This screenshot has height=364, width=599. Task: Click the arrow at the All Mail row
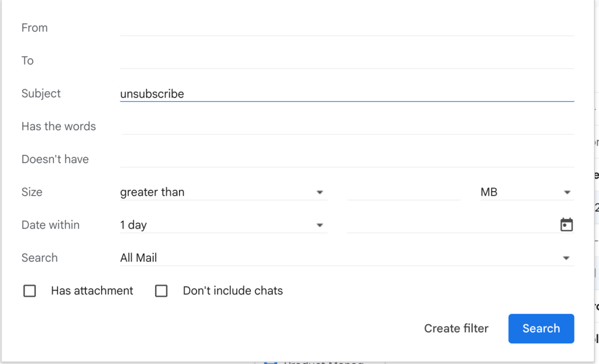click(566, 258)
